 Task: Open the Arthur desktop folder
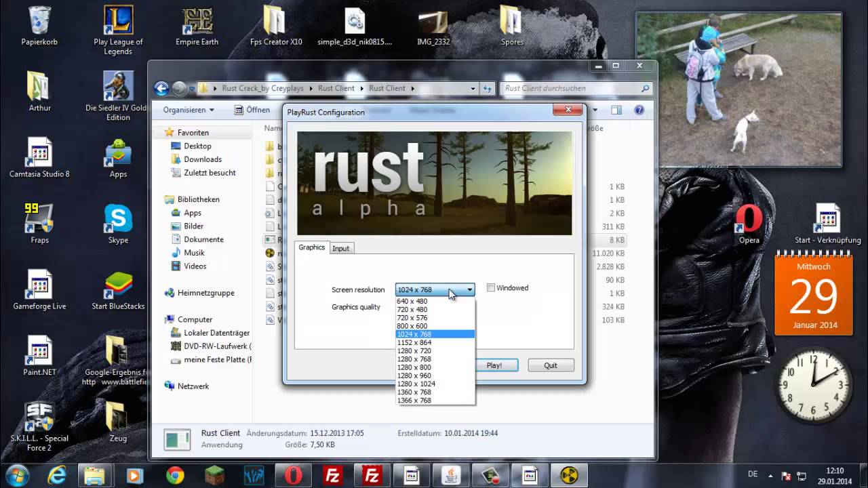coord(39,91)
